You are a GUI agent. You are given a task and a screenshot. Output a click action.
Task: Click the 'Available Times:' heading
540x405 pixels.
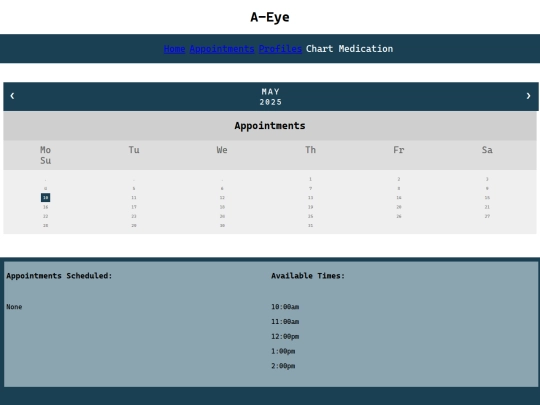point(308,276)
